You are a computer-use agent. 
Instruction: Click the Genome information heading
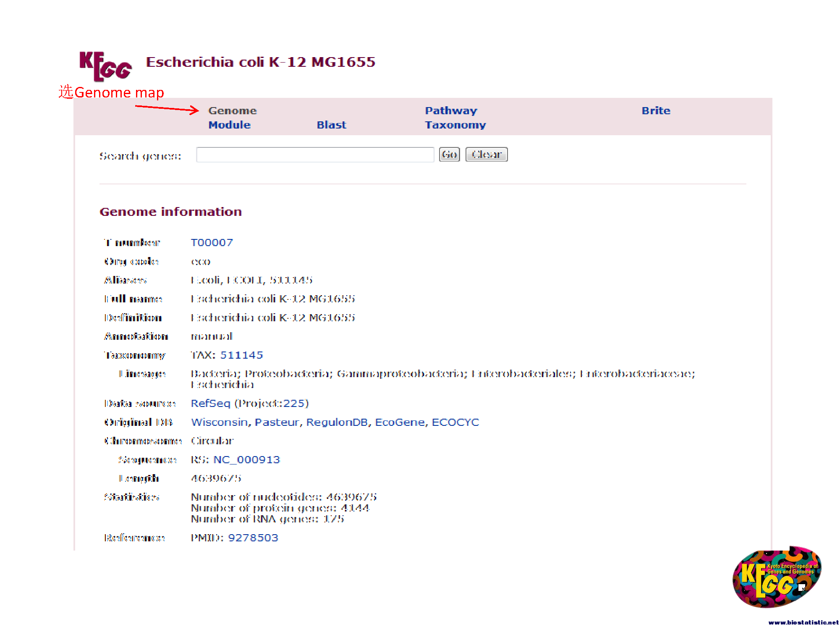[x=171, y=212]
